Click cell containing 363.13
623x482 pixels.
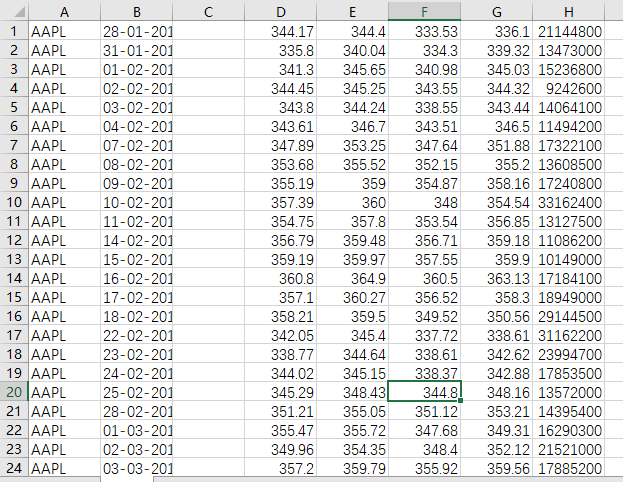[497, 279]
